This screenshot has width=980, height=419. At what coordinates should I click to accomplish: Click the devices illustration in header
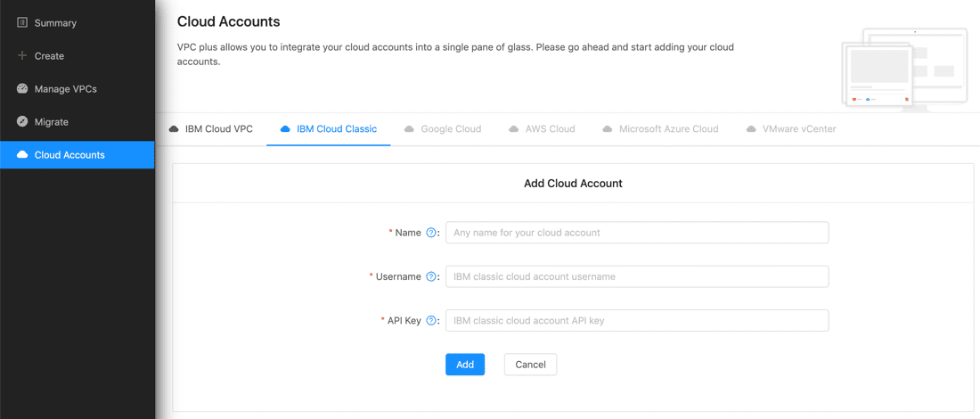click(906, 70)
